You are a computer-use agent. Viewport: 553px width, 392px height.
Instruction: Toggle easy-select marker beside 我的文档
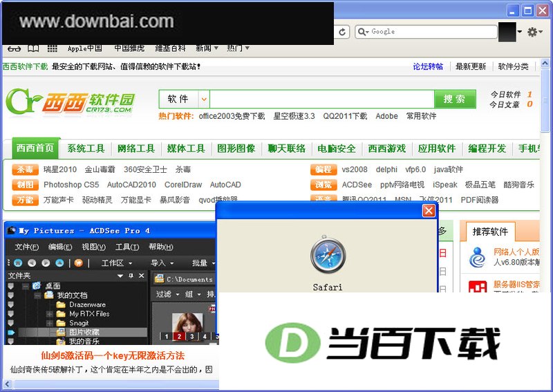pyautogui.click(x=10, y=295)
